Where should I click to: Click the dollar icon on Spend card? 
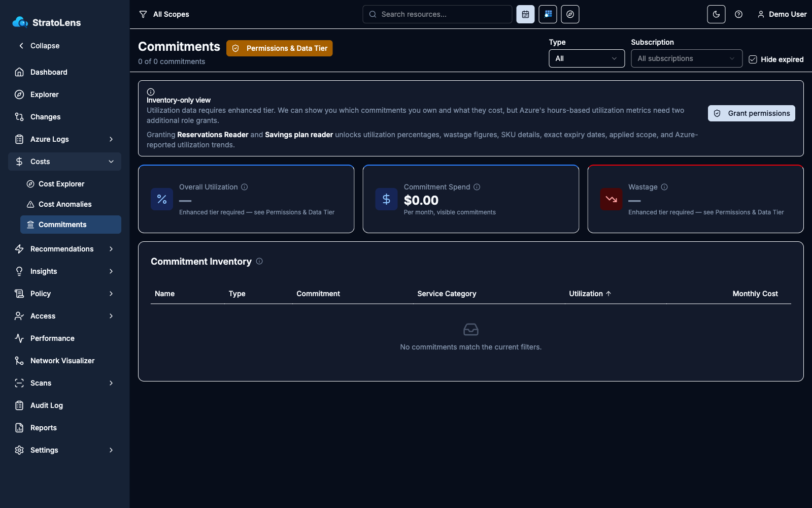click(x=386, y=199)
